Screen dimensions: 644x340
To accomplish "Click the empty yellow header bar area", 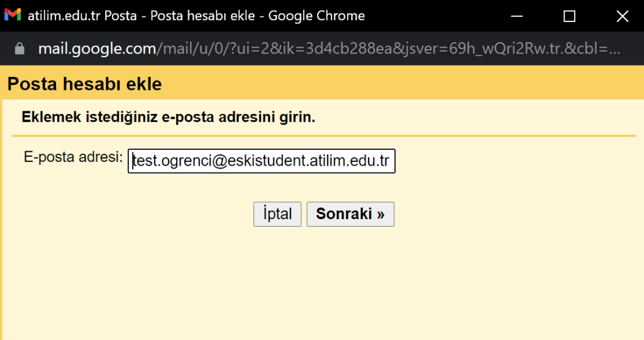I will 402,84.
